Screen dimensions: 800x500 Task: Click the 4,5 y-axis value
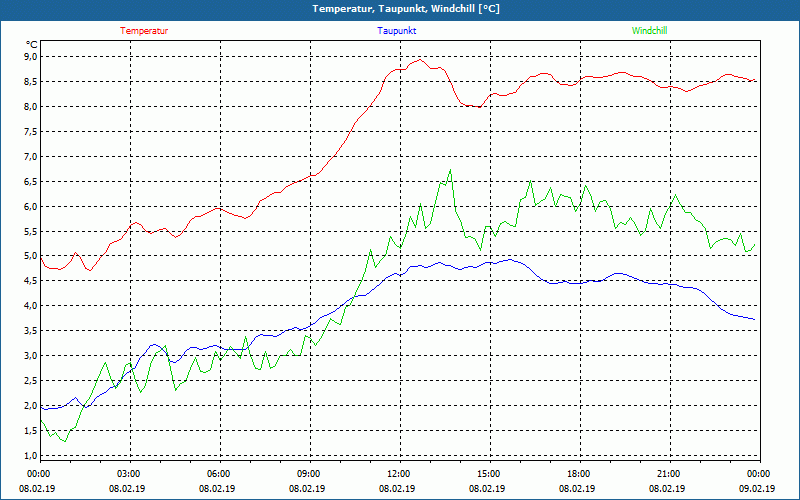[32, 281]
